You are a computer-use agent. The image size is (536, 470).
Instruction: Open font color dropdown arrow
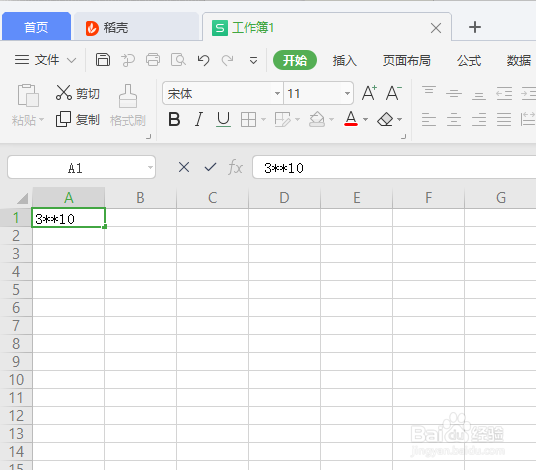(365, 120)
